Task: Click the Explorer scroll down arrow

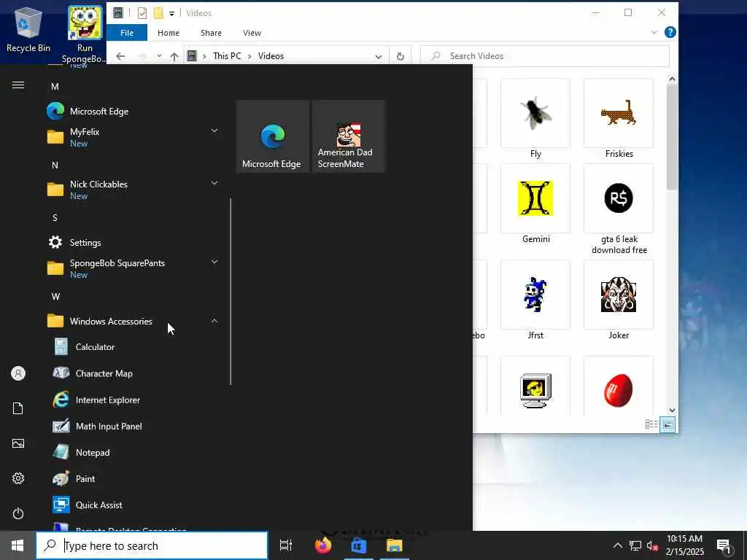Action: pos(672,410)
